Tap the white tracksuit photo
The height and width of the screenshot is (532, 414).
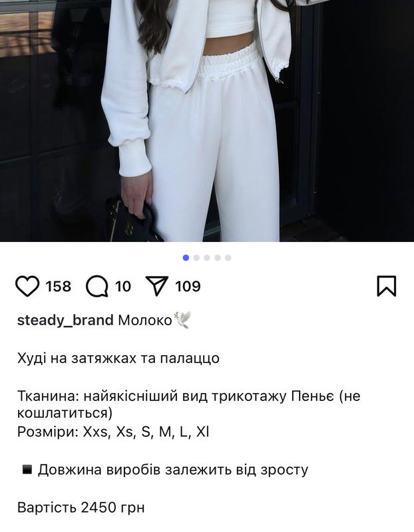[207, 121]
